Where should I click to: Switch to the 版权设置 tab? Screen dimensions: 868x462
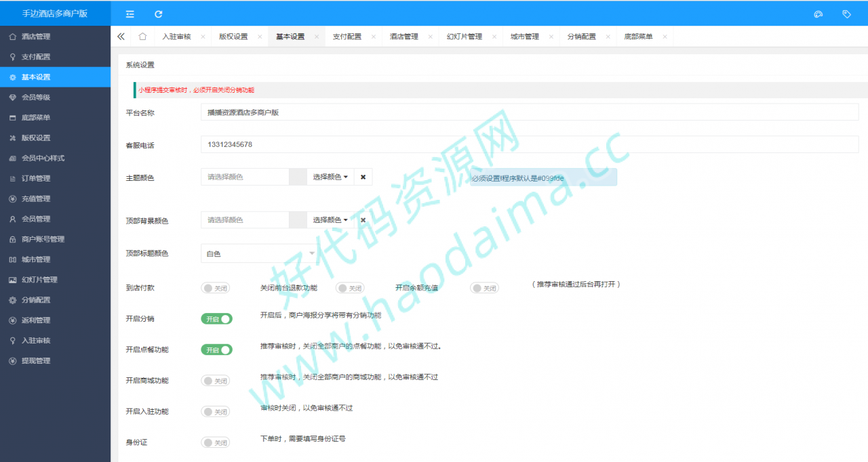click(233, 37)
